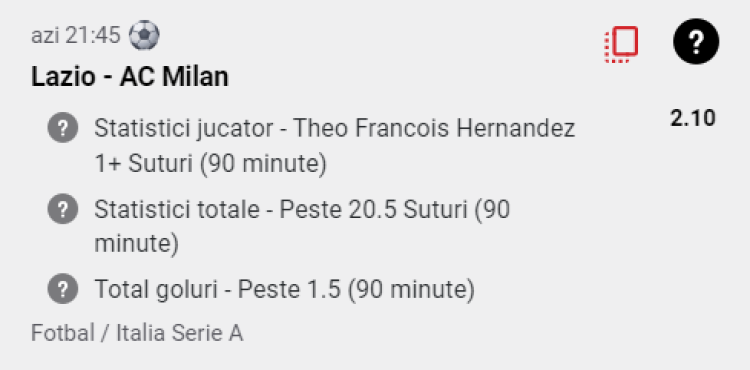Select the 2.10 odds value
750x370 pixels.
click(x=693, y=119)
